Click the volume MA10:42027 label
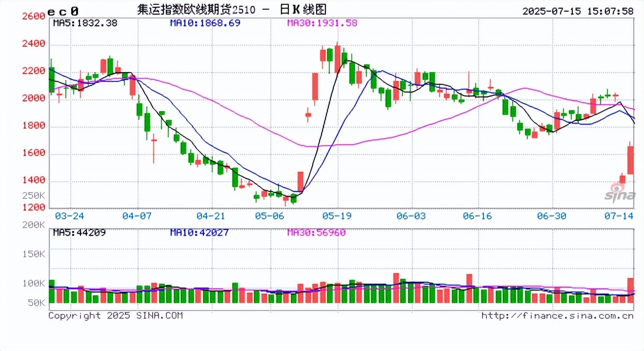Viewport: 644px width, 351px height. pyautogui.click(x=199, y=233)
